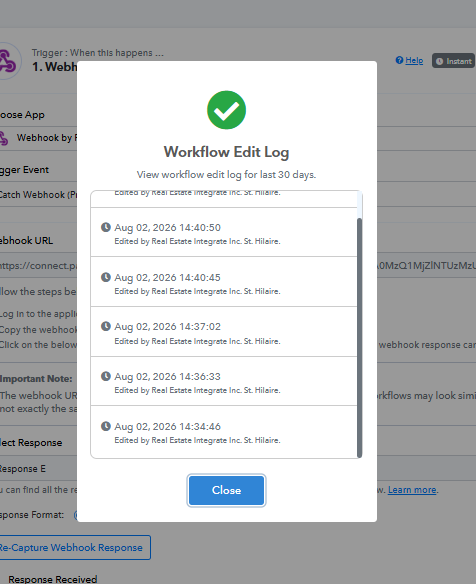Click the purple webhook app icon
Image resolution: width=476 pixels, height=584 pixels.
coord(7,61)
